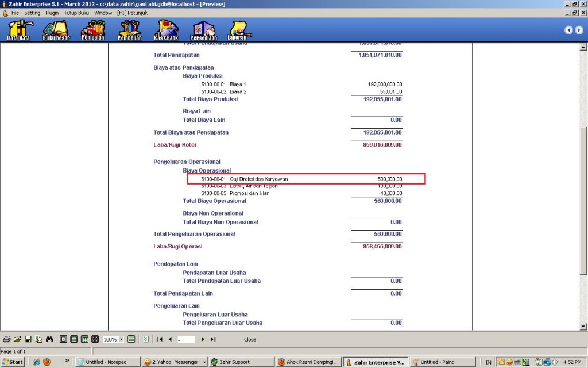588x368 pixels.
Task: Click the 6100-00-05 Promosi dan Iklan row
Action: (301, 193)
